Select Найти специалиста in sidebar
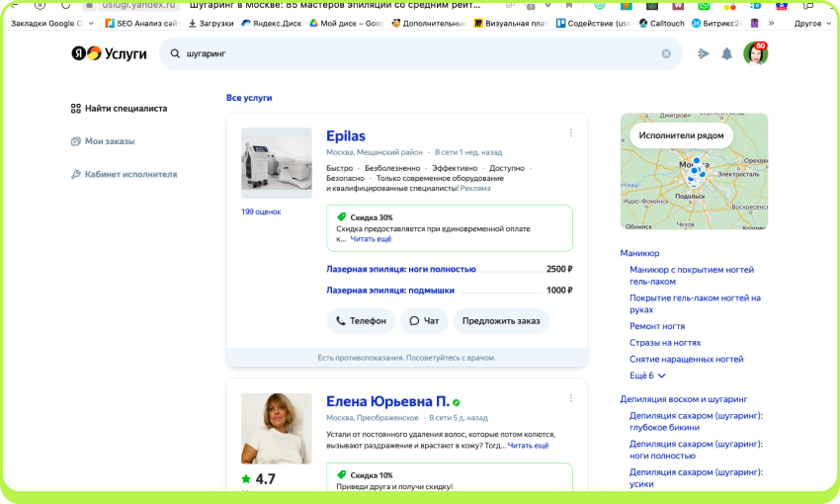This screenshot has height=504, width=840. tap(119, 108)
